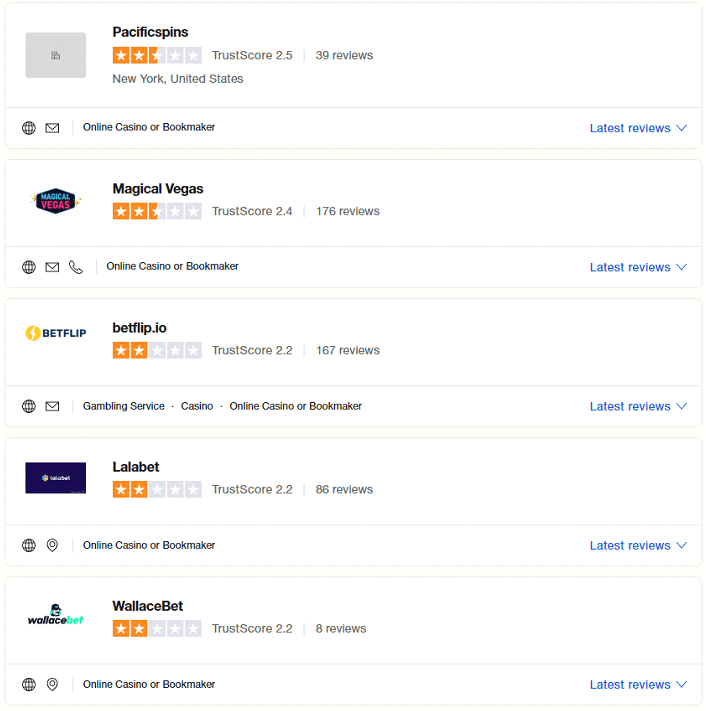
Task: Click the email envelope icon for Magical Vegas
Action: pos(52,267)
